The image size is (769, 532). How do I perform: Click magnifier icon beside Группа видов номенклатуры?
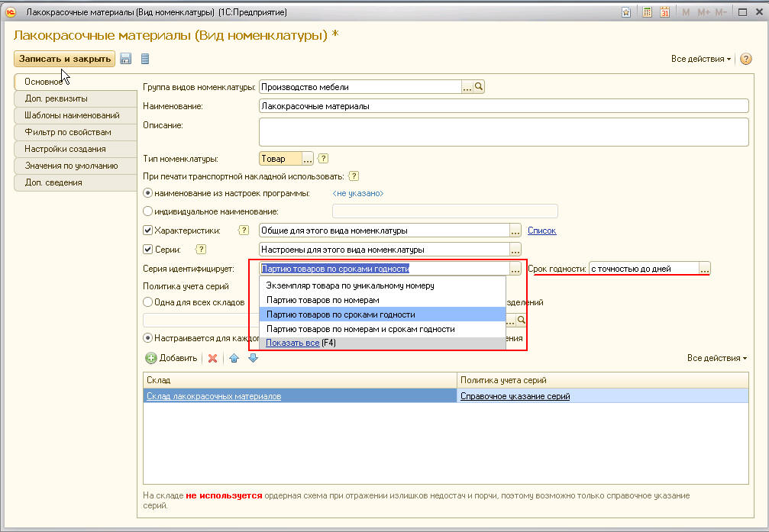[x=479, y=87]
